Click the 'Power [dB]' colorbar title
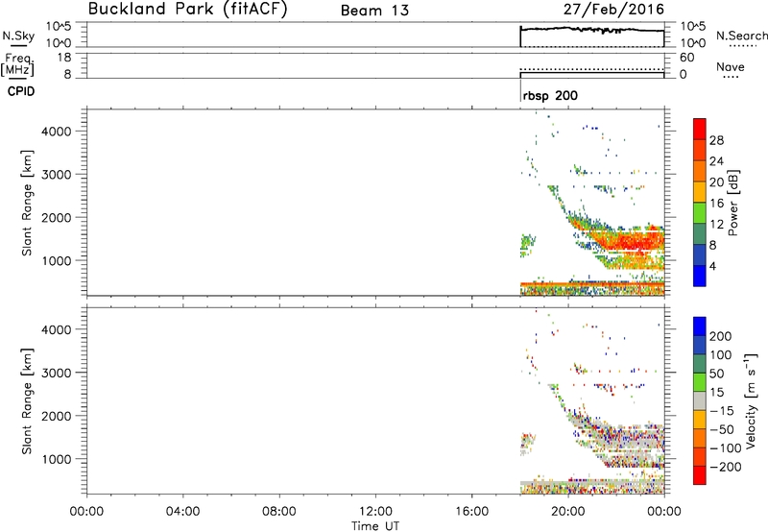This screenshot has width=768, height=532. [732, 203]
